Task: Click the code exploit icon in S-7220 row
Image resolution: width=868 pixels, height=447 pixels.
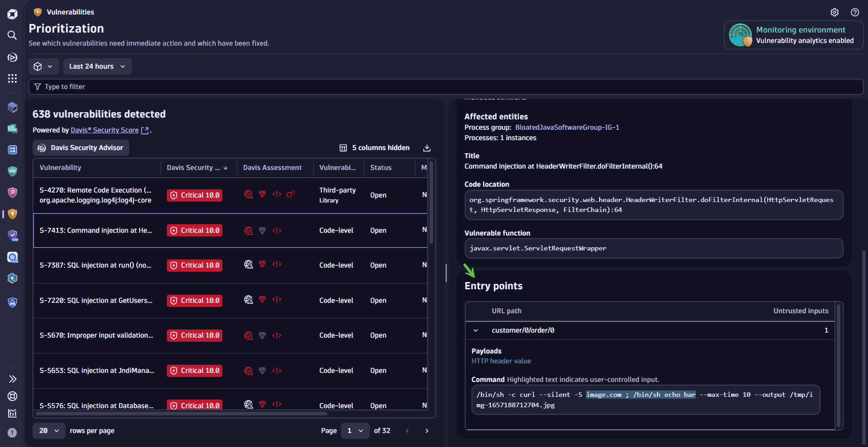Action: pyautogui.click(x=277, y=299)
